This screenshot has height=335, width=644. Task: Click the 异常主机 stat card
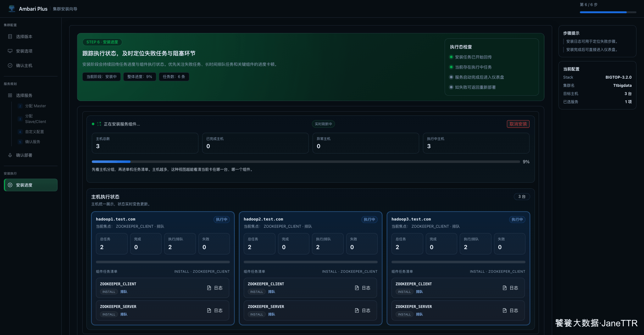[x=366, y=143]
